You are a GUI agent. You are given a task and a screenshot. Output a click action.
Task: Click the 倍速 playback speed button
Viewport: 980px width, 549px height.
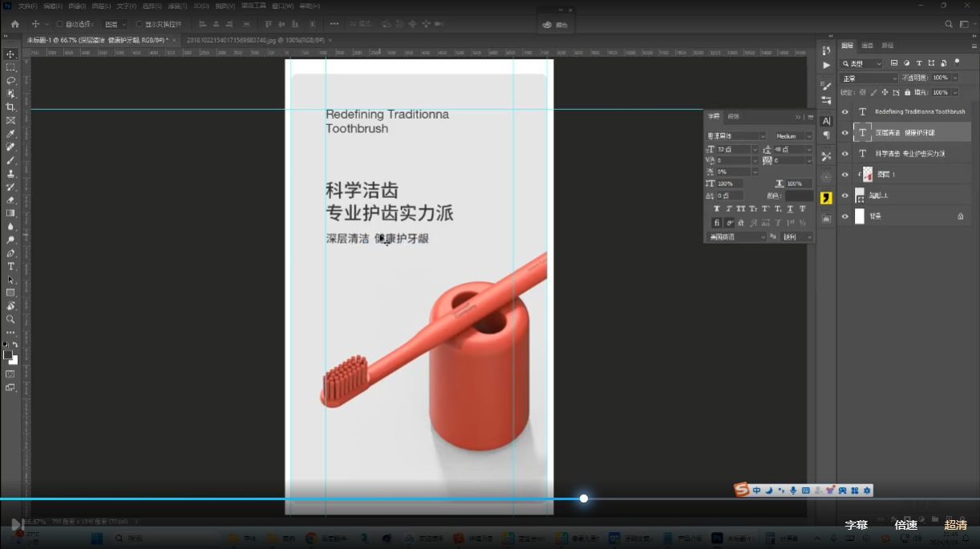click(905, 525)
